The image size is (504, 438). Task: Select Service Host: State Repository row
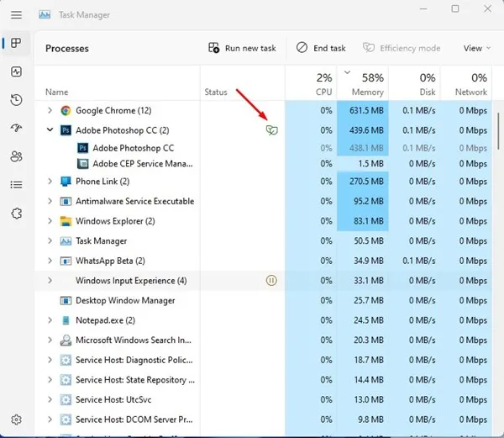(x=264, y=380)
